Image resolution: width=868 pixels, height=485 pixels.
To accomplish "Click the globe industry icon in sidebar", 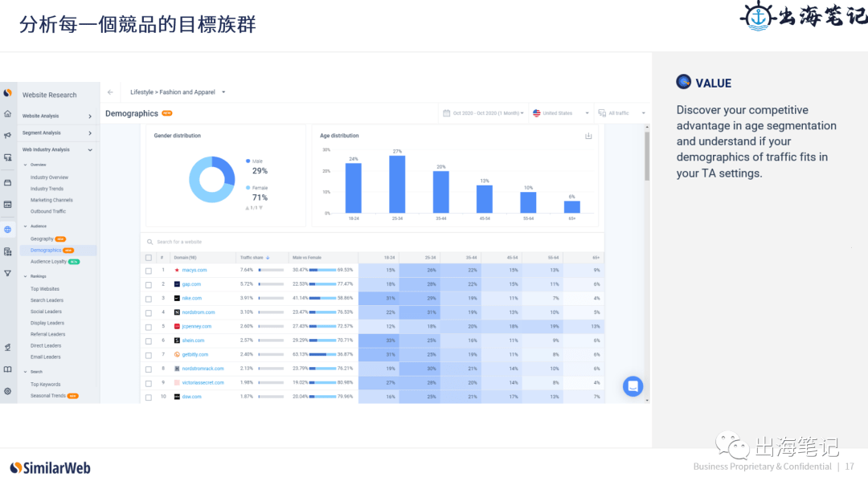I will (8, 230).
